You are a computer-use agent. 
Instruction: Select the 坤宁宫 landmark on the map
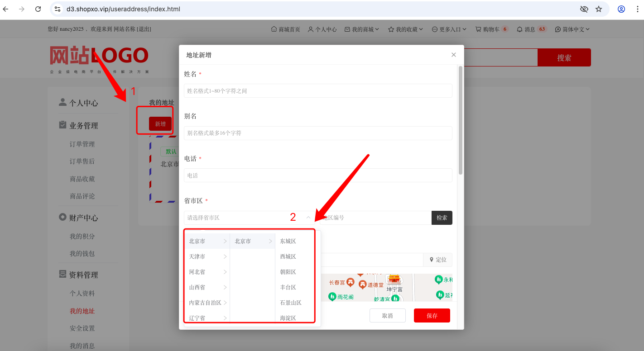394,282
